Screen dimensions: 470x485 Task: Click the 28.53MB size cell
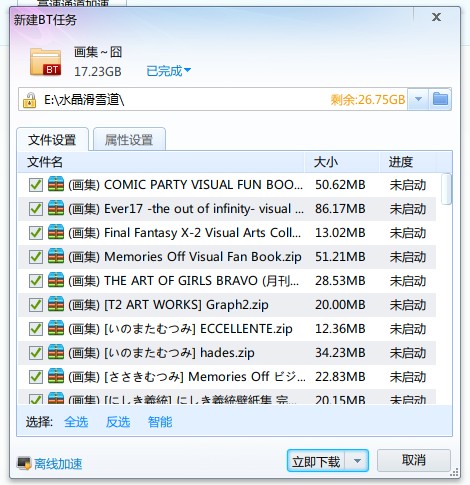pos(340,281)
